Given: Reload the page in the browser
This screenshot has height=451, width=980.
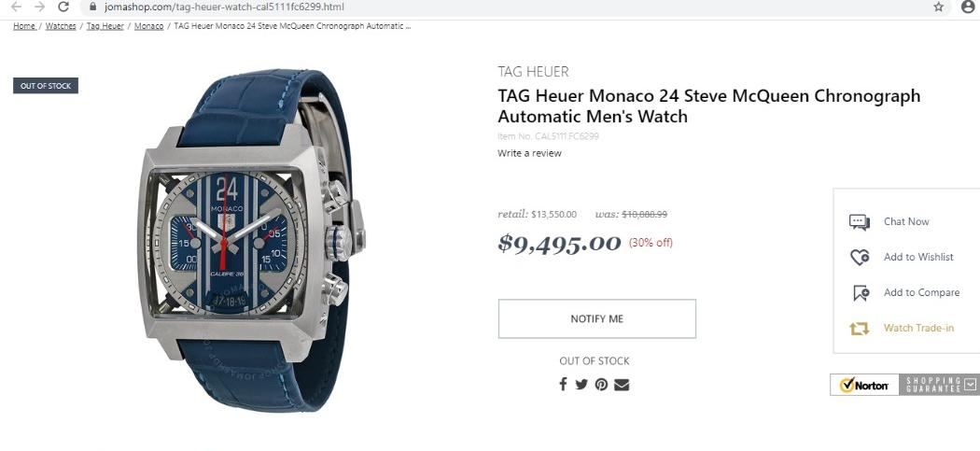Looking at the screenshot, I should click(x=63, y=7).
